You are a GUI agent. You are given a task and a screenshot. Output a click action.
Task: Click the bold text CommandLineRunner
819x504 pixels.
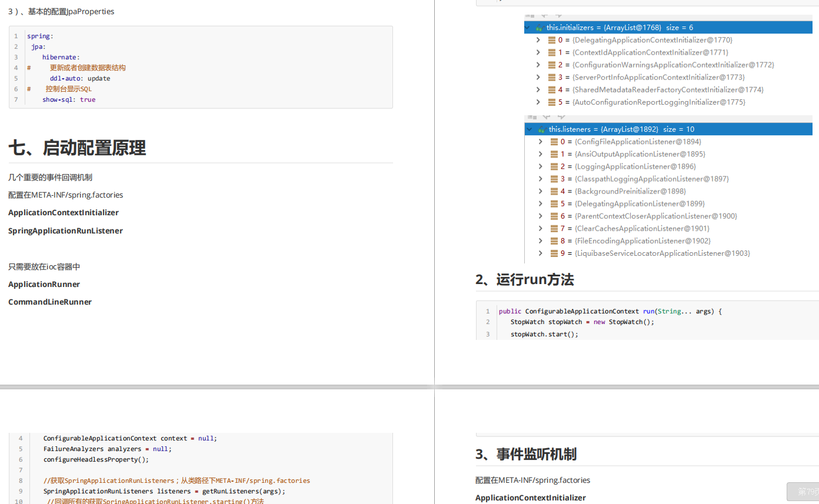pos(50,302)
